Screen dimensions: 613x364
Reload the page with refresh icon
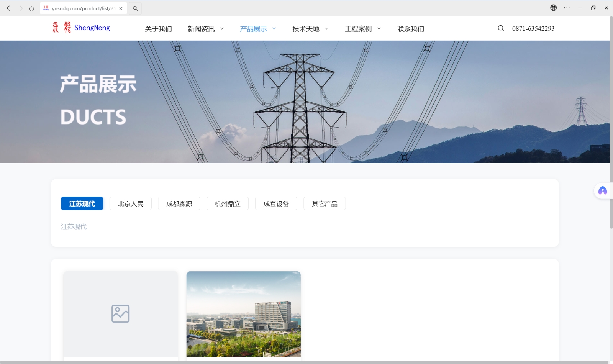point(31,8)
